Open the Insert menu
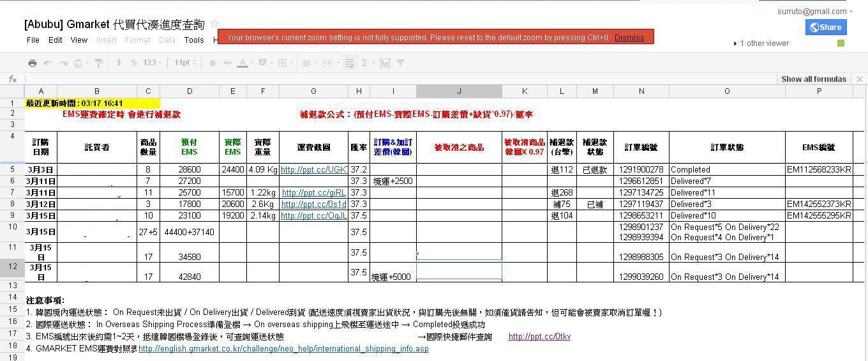The image size is (868, 361). coord(107,40)
